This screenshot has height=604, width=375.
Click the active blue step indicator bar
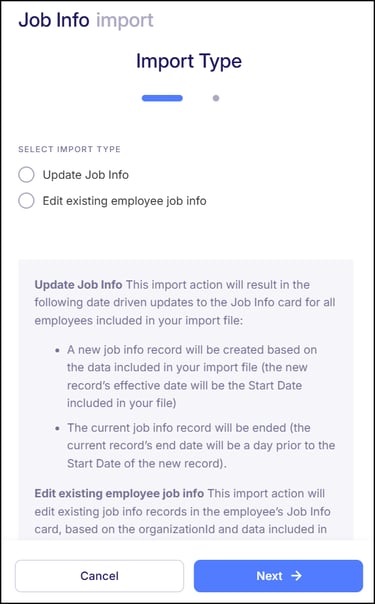click(162, 98)
